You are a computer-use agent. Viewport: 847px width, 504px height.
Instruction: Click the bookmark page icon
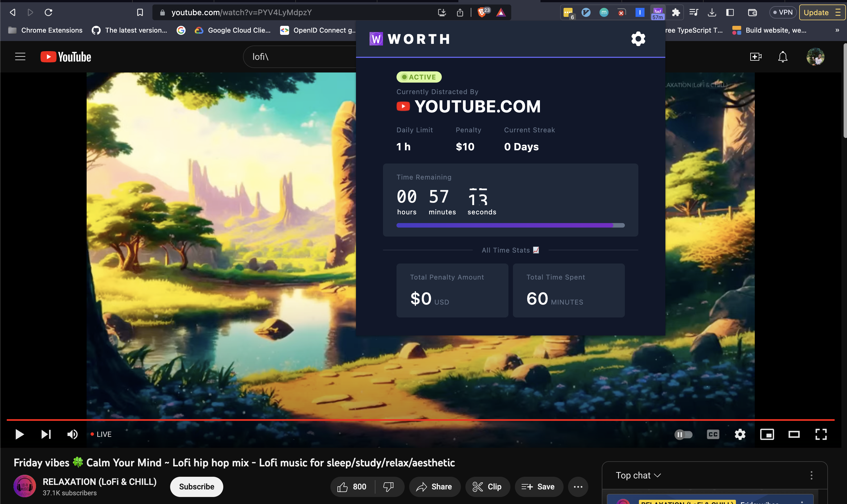(x=140, y=13)
